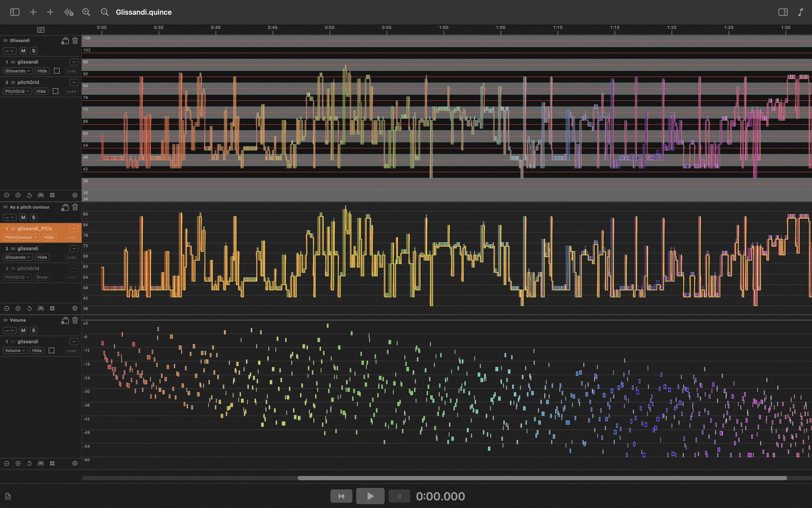Mute the Glissandi group
Screen dimensions: 812x508
(x=23, y=51)
